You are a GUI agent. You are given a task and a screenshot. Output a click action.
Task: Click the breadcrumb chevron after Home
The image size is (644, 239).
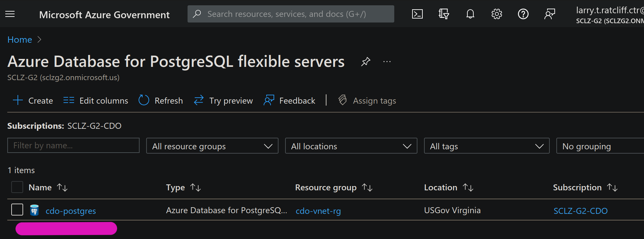click(39, 40)
